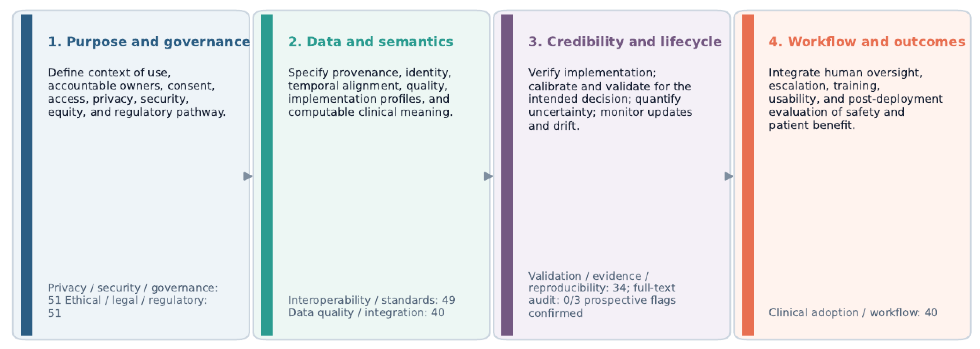
Task: Click the 'Verify implementation' description text
Action: pyautogui.click(x=610, y=99)
